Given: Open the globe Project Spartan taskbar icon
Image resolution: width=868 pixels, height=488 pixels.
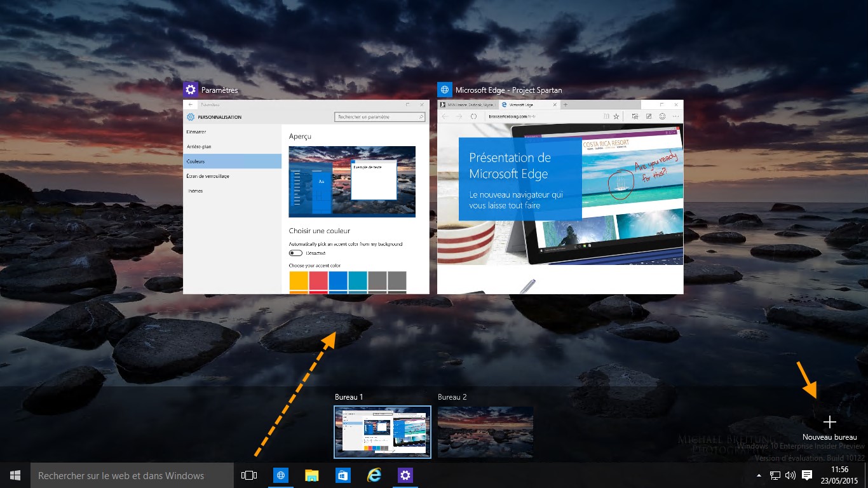Looking at the screenshot, I should pos(280,475).
